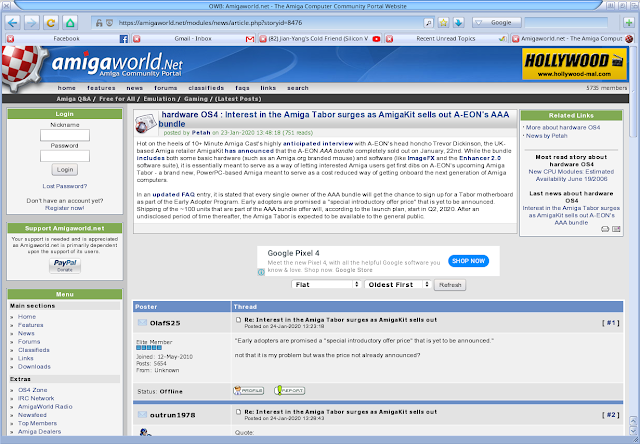The image size is (640, 444).
Task: Close the Amigaworld.net tab with its red X
Action: [x=516, y=39]
